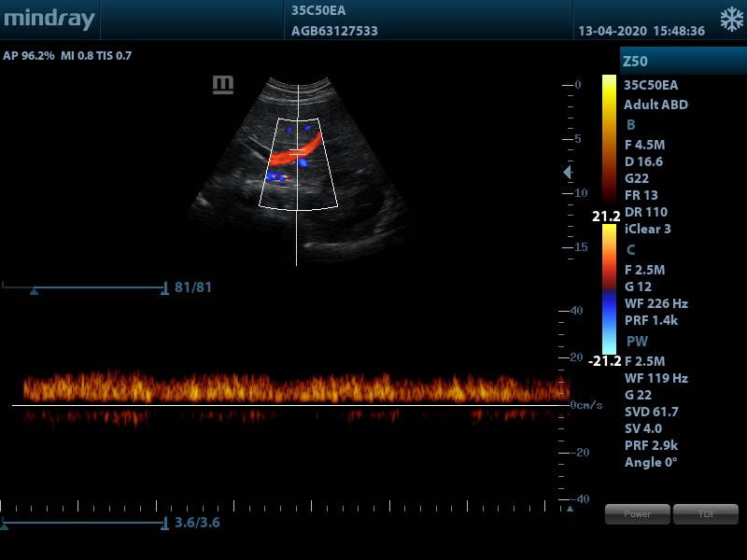Click the PW Angle 0° parameter

click(x=650, y=462)
